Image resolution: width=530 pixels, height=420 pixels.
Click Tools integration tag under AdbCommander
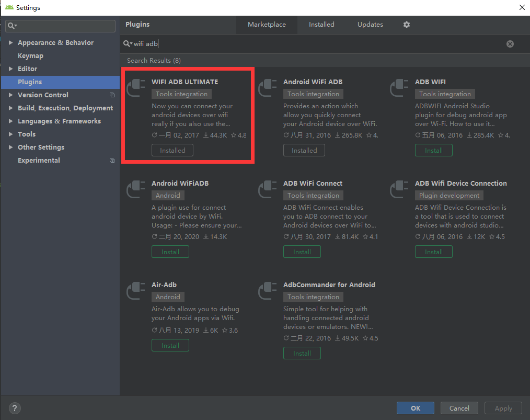pyautogui.click(x=313, y=297)
